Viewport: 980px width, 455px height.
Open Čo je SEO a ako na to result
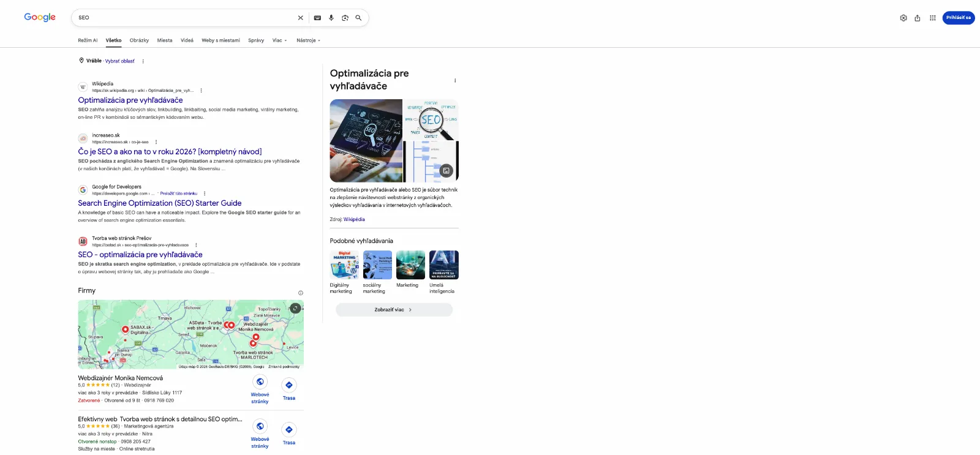(170, 151)
